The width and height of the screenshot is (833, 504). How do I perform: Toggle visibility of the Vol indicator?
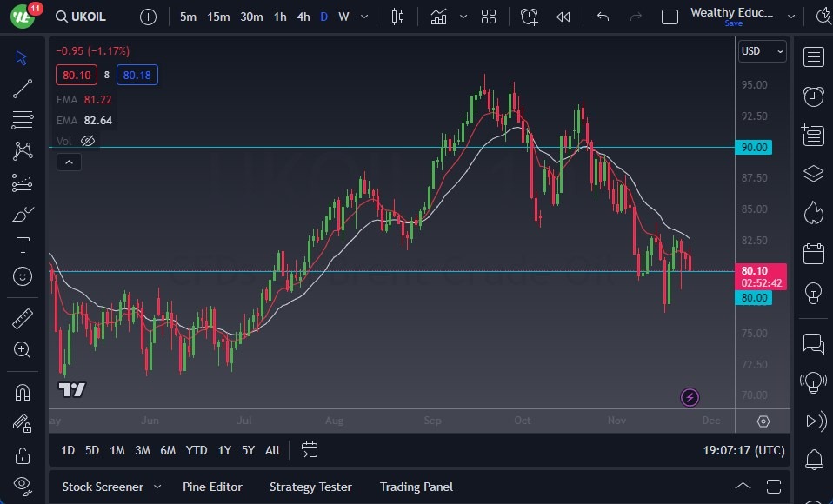pos(87,140)
